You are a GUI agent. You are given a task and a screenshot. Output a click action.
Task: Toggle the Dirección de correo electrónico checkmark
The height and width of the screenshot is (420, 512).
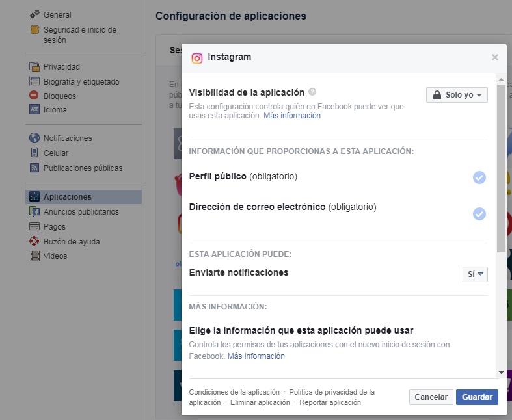tap(479, 214)
